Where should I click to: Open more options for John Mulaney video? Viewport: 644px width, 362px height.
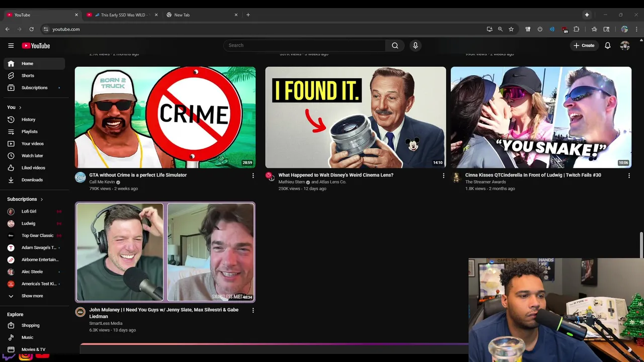[x=253, y=310]
